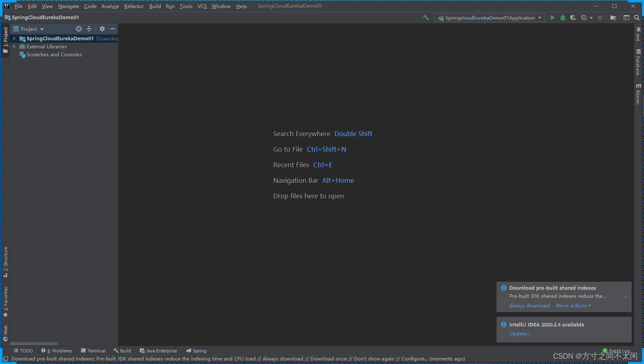Click status bar Always download text
644x364 pixels.
(283, 359)
